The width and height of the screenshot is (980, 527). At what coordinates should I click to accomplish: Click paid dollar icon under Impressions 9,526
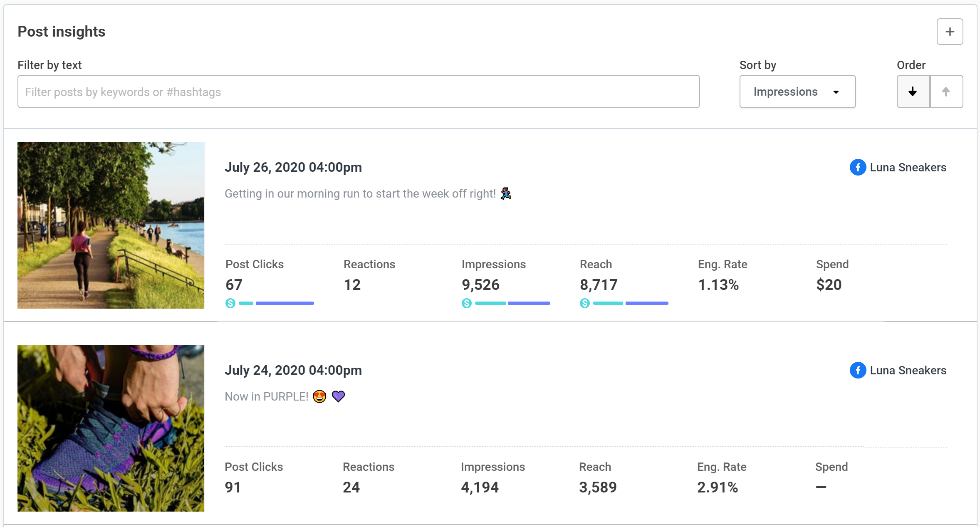tap(467, 303)
